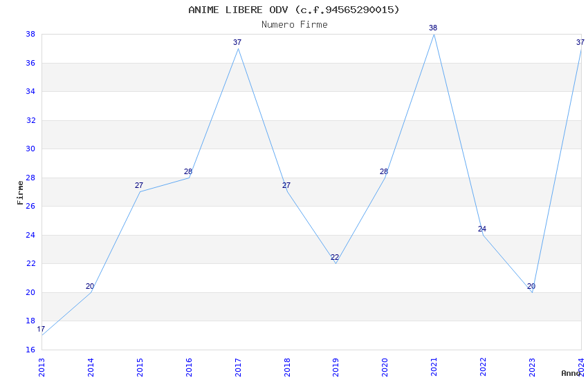Select the 18 value on the Firme axis

(30, 321)
